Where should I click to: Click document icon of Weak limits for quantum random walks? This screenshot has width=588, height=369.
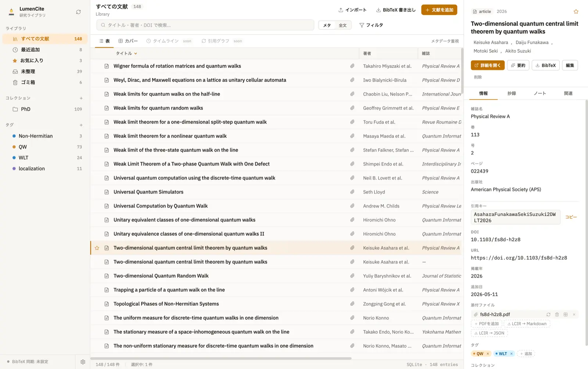[x=107, y=108]
